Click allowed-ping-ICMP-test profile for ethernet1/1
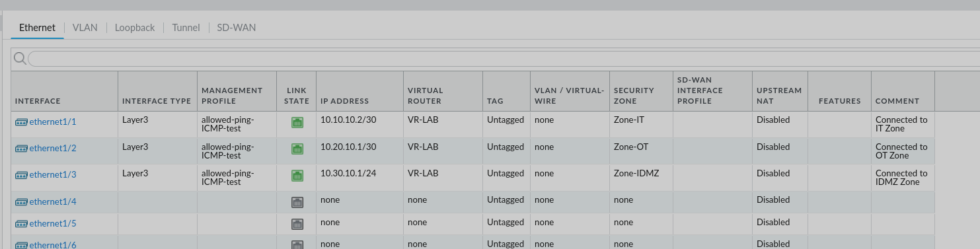Image resolution: width=980 pixels, height=249 pixels. (x=227, y=124)
